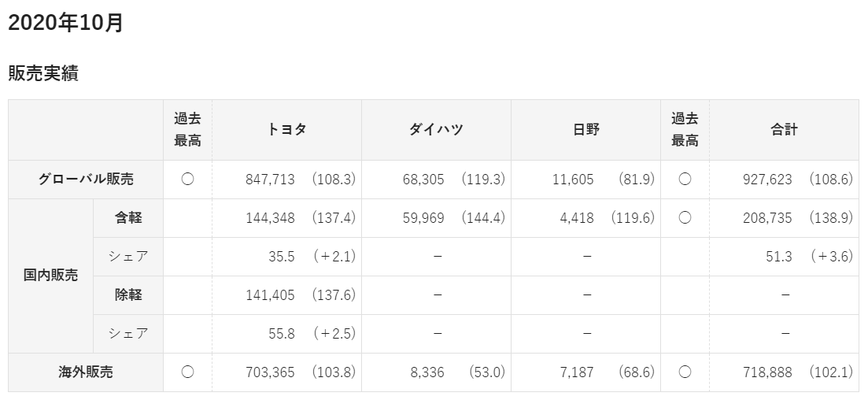Click the 国内販売 row header
The width and height of the screenshot is (868, 400).
click(50, 276)
